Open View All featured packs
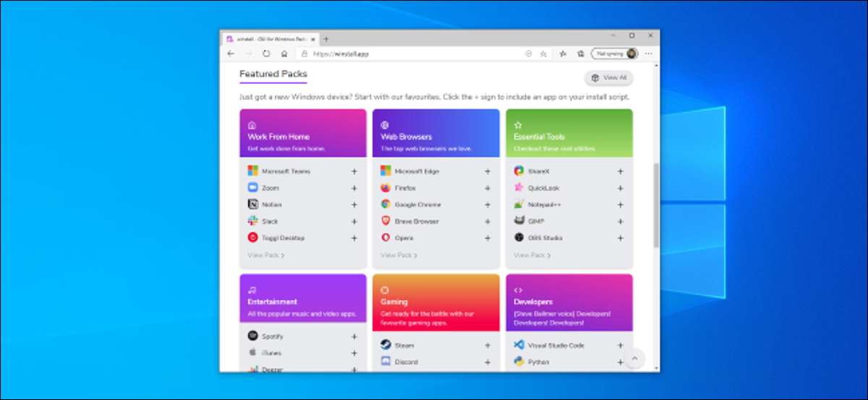The image size is (868, 400). tap(609, 78)
